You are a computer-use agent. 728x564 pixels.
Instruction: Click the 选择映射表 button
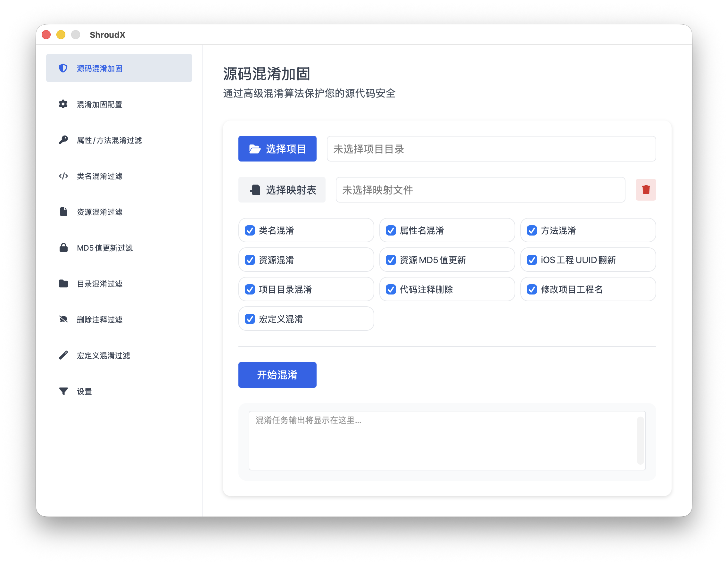[282, 190]
